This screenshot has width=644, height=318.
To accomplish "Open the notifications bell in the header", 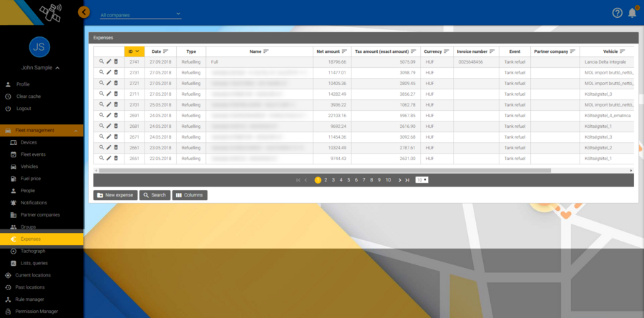I will [x=633, y=12].
